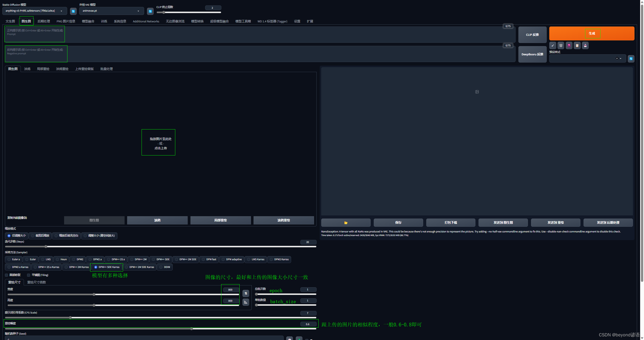Click the 发送到 后期处理 button

tap(608, 223)
